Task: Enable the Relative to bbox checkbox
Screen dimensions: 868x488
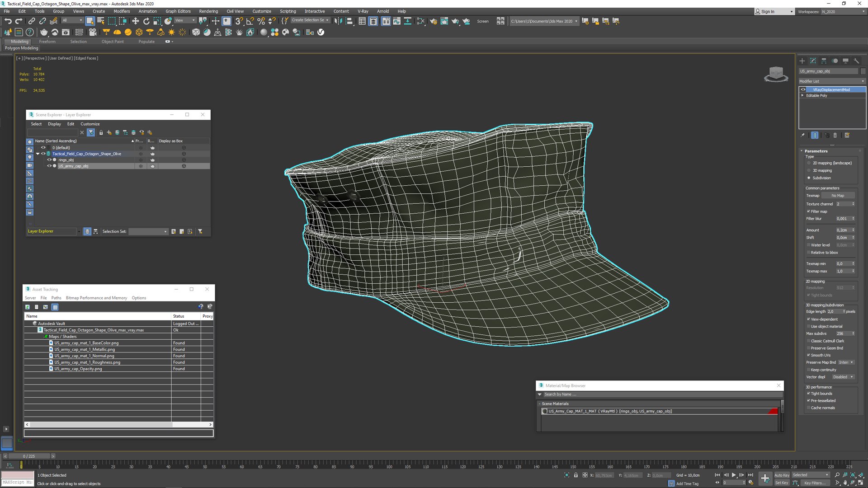Action: coord(809,253)
